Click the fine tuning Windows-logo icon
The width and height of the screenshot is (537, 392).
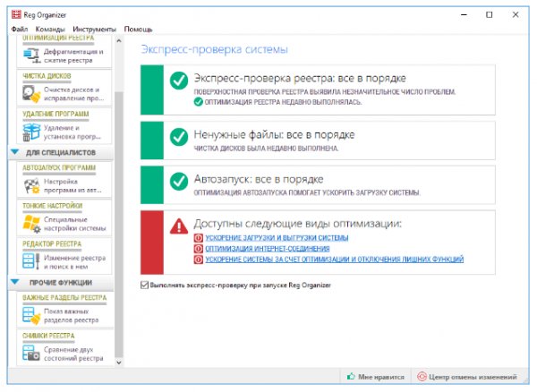[x=32, y=224]
